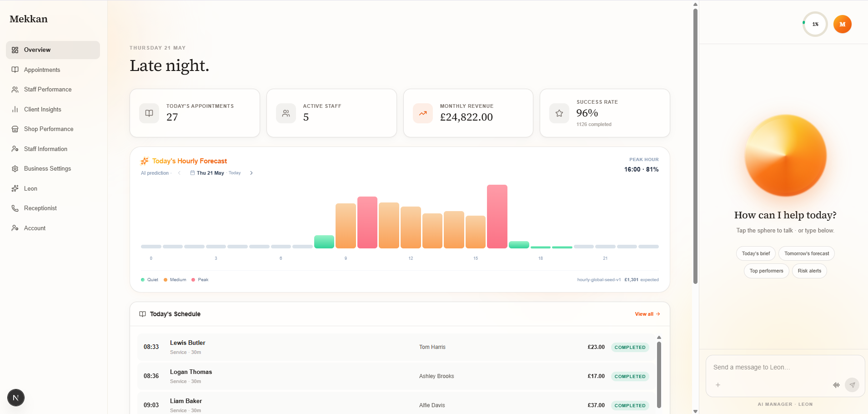The image size is (868, 414).
Task: Open the M user avatar
Action: click(x=843, y=24)
